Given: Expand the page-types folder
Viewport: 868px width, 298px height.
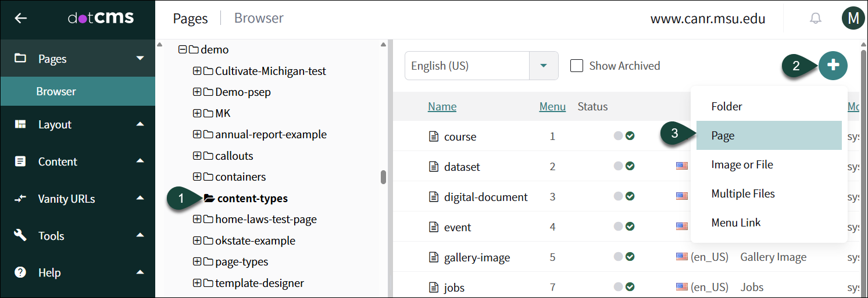Looking at the screenshot, I should pos(197,262).
